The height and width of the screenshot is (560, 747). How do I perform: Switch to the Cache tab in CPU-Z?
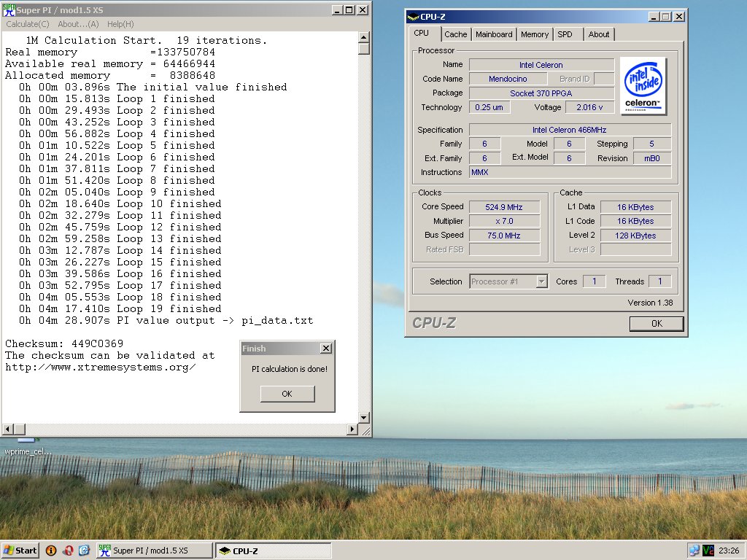click(455, 34)
